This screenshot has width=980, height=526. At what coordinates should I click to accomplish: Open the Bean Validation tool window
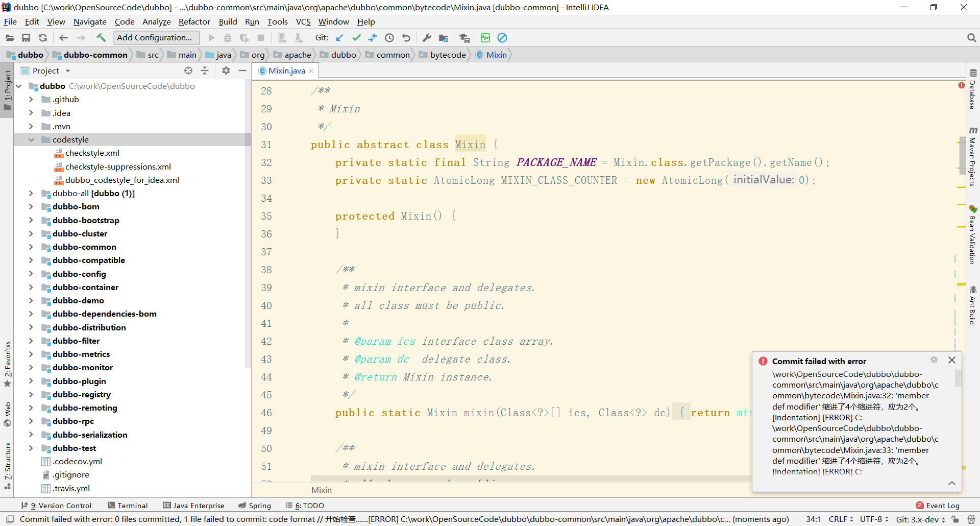pyautogui.click(x=973, y=234)
